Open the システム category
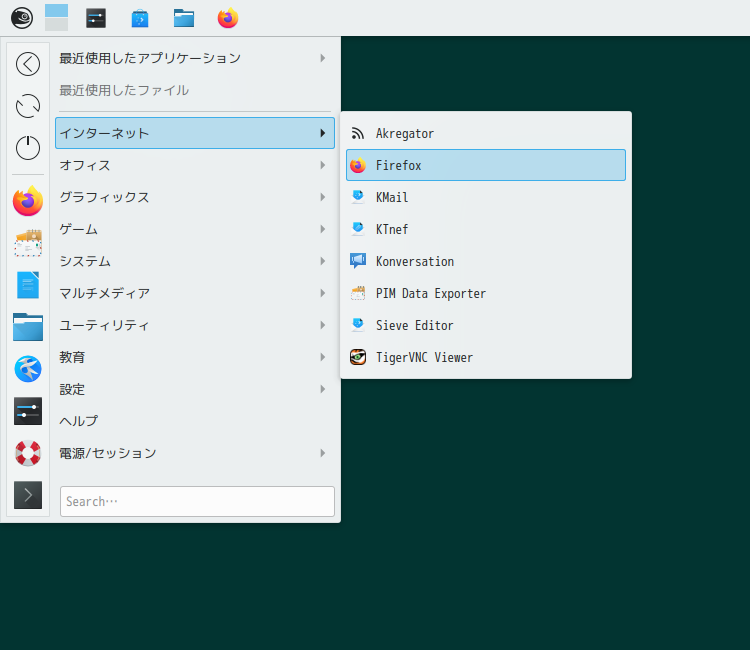750x650 pixels. (x=195, y=261)
